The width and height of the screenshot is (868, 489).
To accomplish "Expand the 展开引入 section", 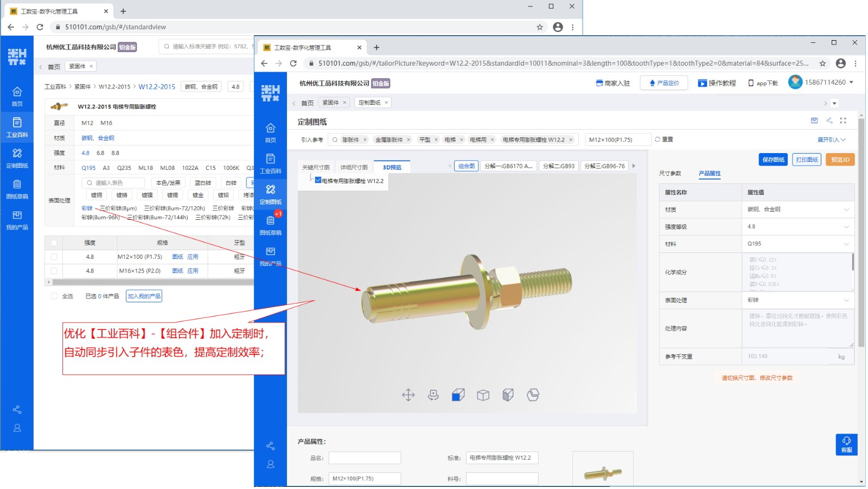I will click(831, 140).
